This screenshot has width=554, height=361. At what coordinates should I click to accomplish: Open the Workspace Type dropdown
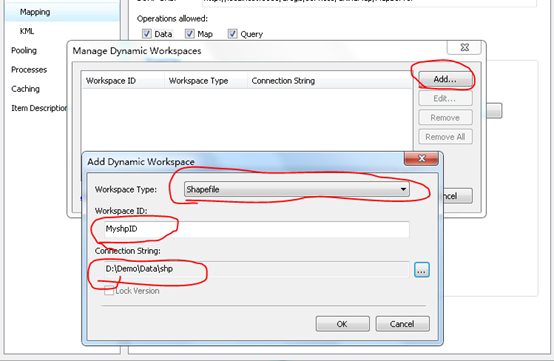(x=297, y=189)
